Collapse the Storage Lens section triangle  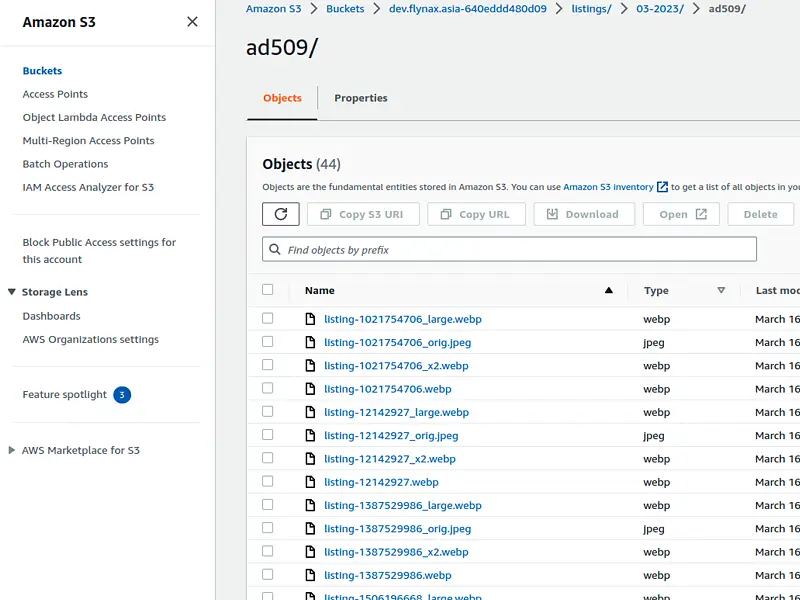(x=12, y=292)
